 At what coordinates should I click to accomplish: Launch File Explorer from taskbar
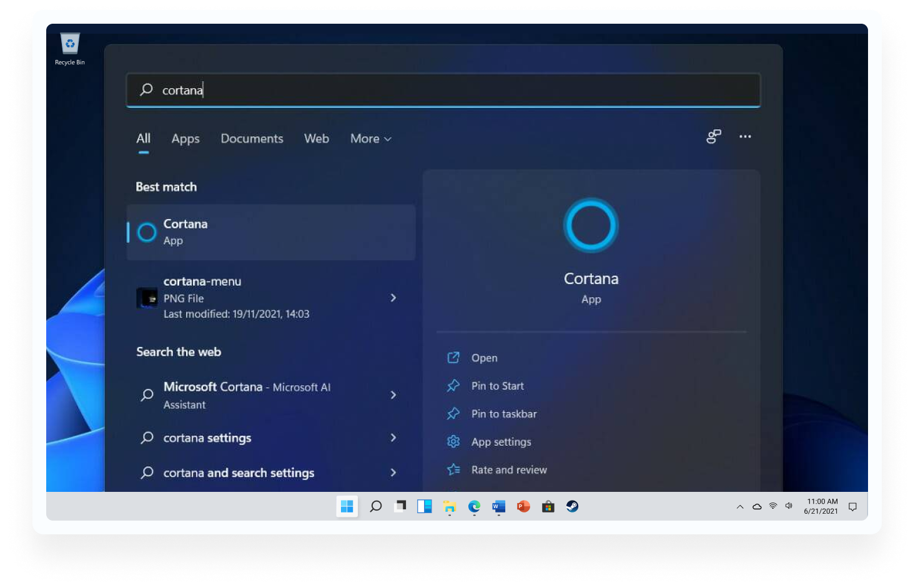pos(450,506)
